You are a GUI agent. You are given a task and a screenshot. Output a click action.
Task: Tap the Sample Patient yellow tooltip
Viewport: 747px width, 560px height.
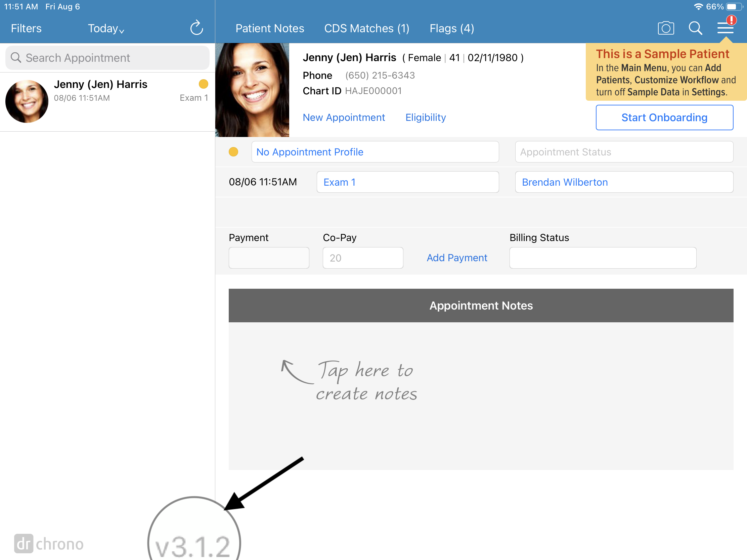pyautogui.click(x=666, y=72)
